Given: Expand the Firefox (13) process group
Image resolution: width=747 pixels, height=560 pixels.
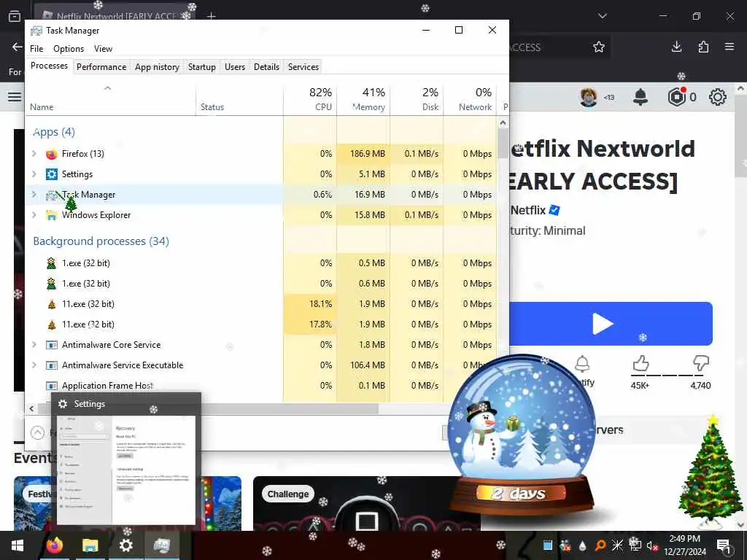Looking at the screenshot, I should (x=34, y=154).
